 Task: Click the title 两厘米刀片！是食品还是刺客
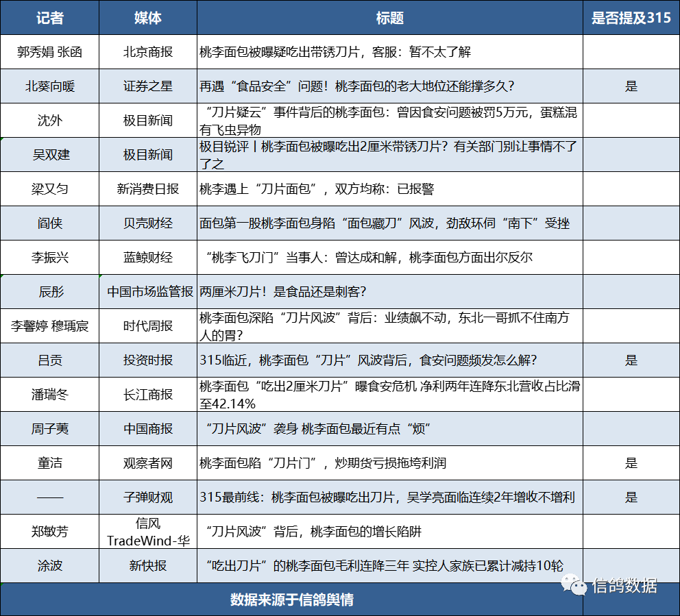(390, 292)
